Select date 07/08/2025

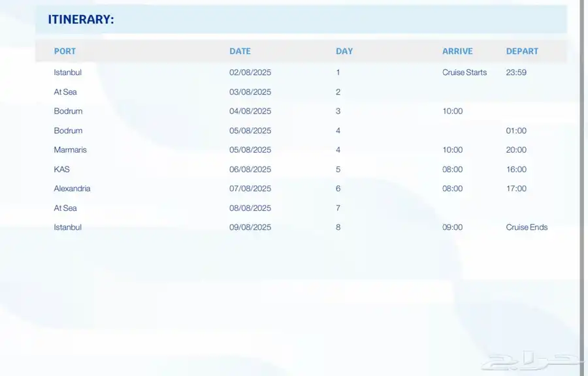250,189
